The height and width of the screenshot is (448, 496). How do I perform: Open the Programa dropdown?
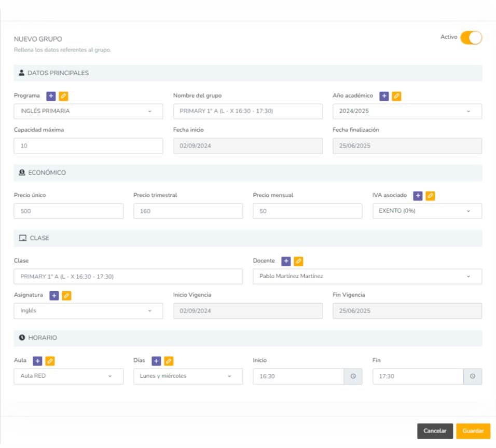(88, 111)
